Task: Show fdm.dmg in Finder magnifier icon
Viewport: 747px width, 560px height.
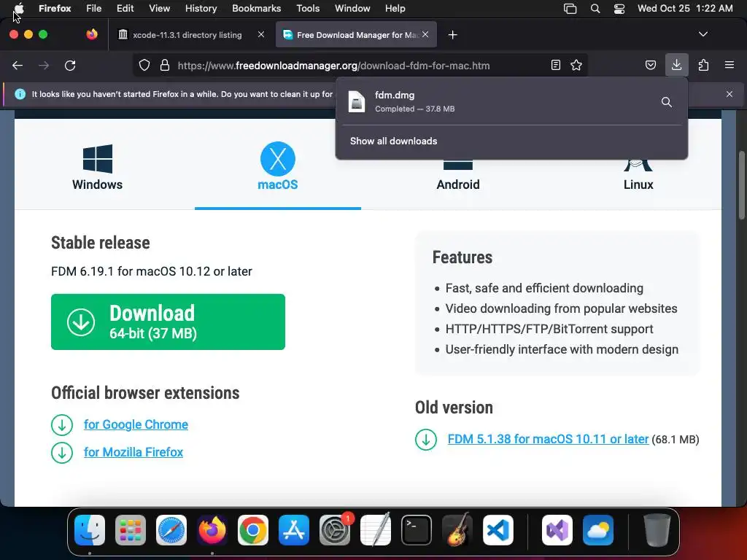Action: (667, 102)
